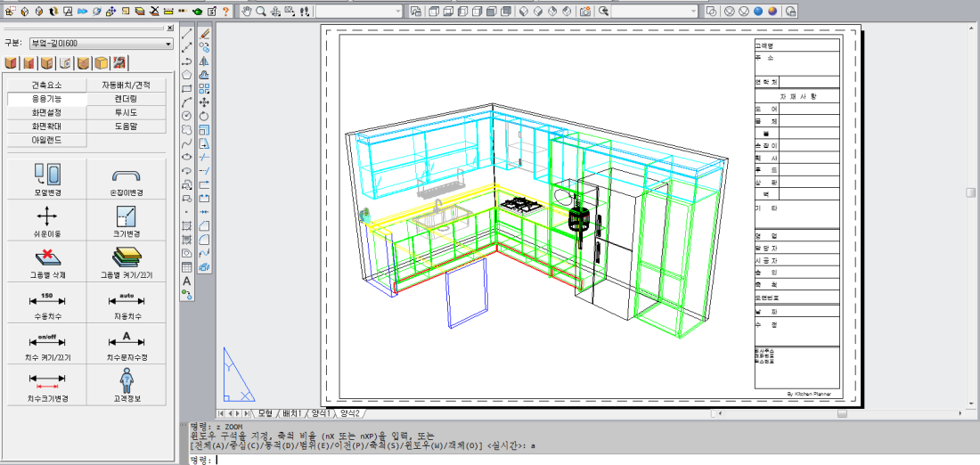Select the Fillet tool

click(204, 240)
